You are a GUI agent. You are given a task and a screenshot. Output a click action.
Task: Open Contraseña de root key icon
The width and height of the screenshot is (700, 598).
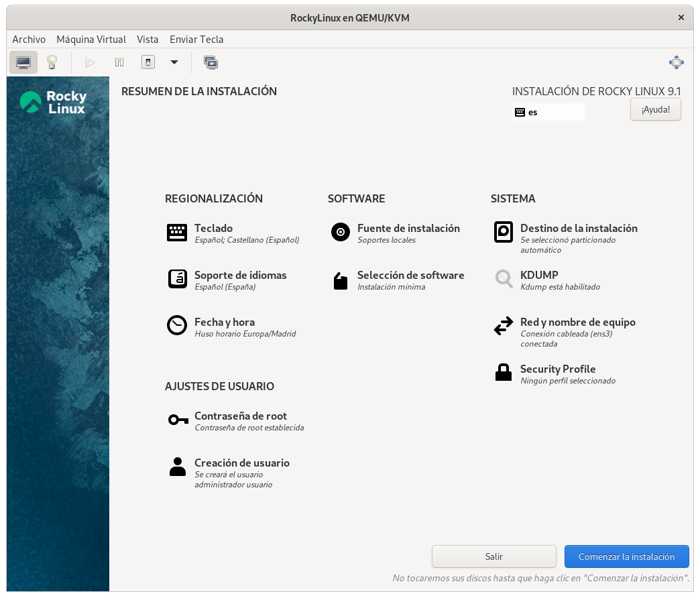coord(178,420)
